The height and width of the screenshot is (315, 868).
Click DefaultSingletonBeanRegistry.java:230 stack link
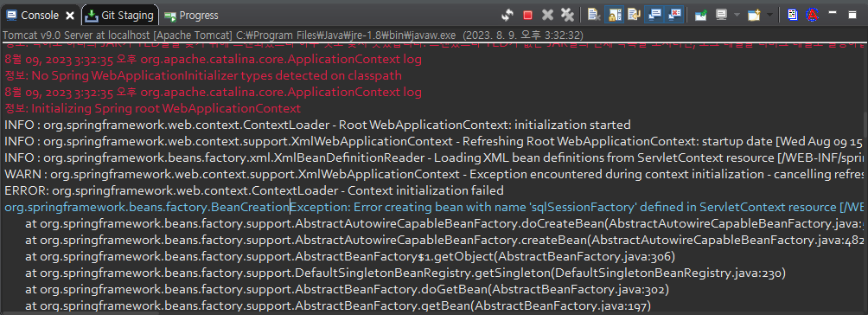point(668,273)
